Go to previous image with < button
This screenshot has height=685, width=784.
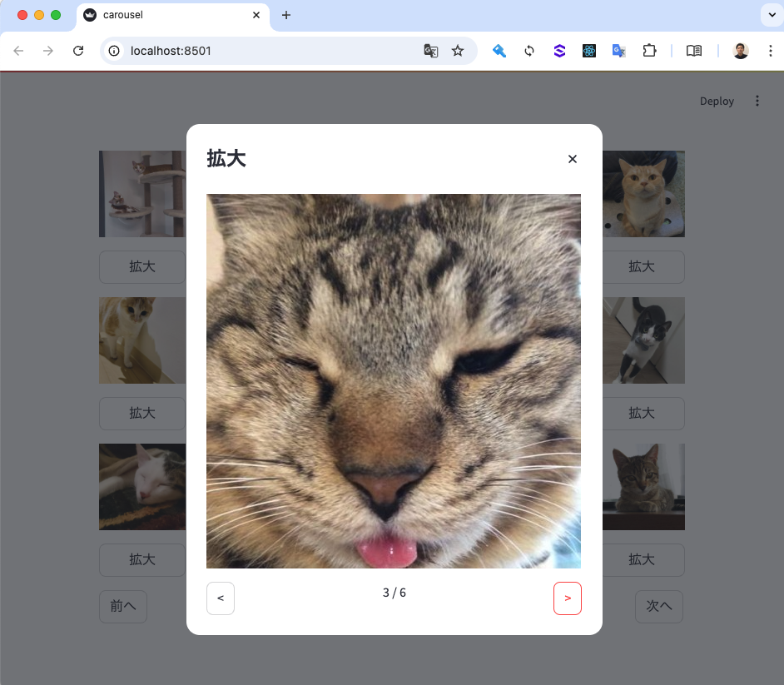221,598
